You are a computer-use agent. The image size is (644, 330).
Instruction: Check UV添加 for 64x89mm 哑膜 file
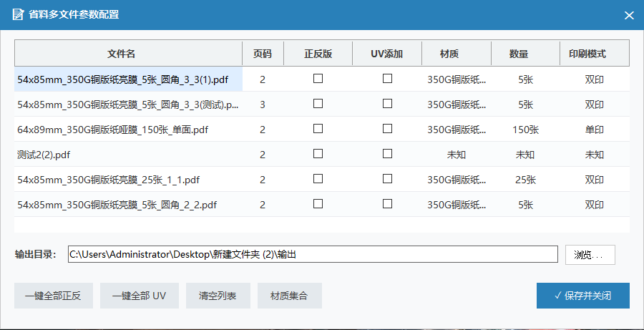pos(387,129)
